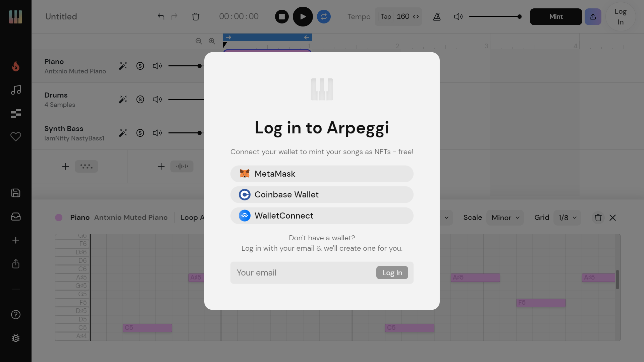
Task: Mute the Piano track speaker
Action: click(157, 66)
